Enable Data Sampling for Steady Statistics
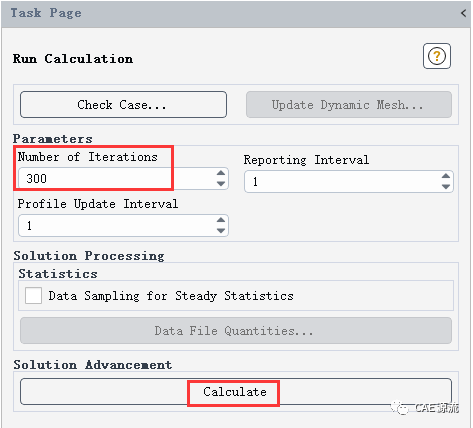The height and width of the screenshot is (428, 473). [33, 296]
